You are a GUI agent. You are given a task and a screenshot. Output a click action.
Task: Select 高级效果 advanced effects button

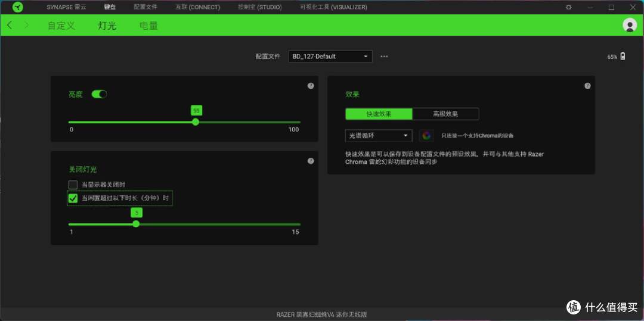coord(445,114)
